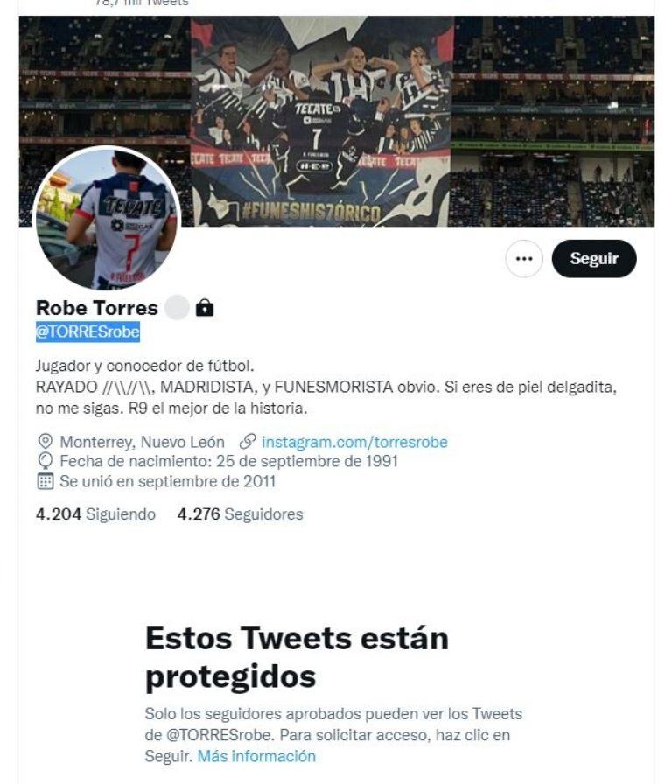The height and width of the screenshot is (784, 672).
Task: View the 4.204 Siguiendo list
Action: pos(95,514)
